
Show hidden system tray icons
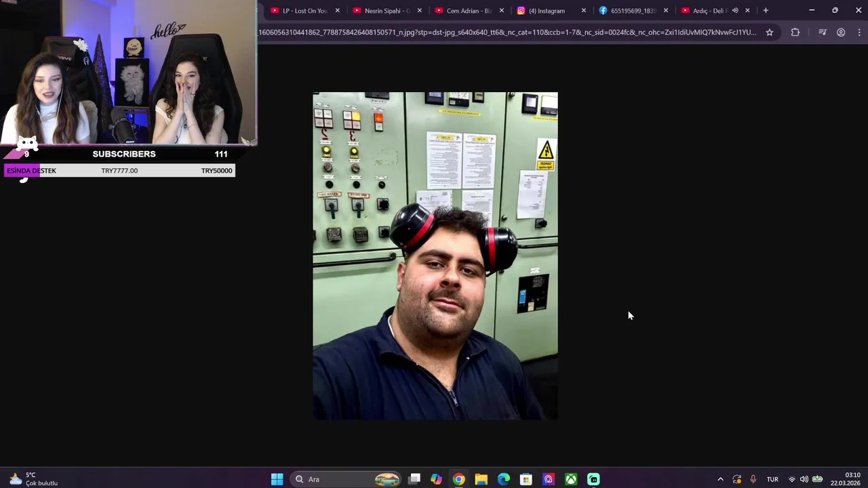(720, 479)
